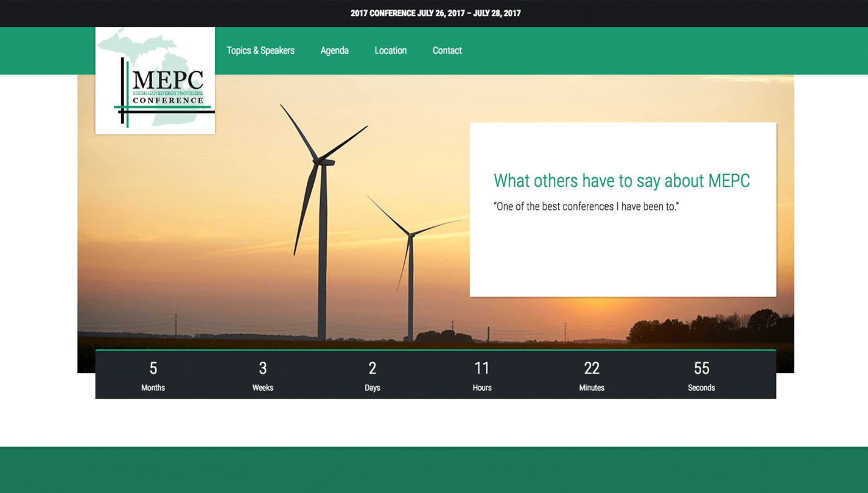868x493 pixels.
Task: Click the Hours label in the countdown
Action: click(x=482, y=388)
